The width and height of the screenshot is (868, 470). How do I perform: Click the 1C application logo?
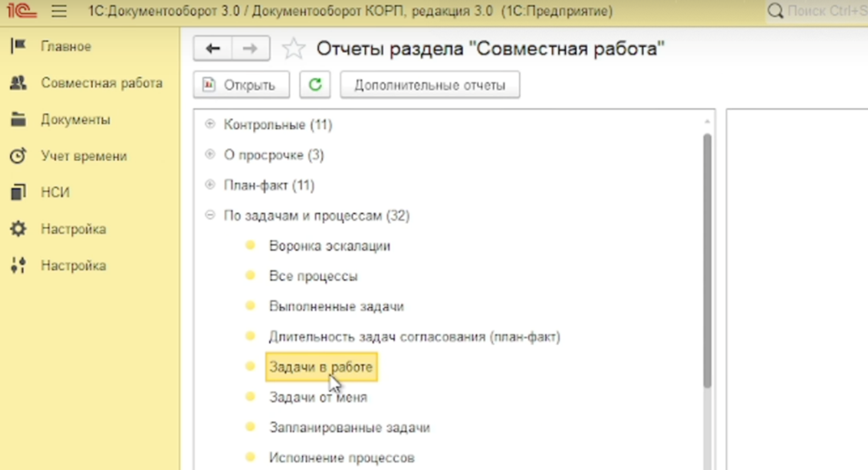pos(21,10)
